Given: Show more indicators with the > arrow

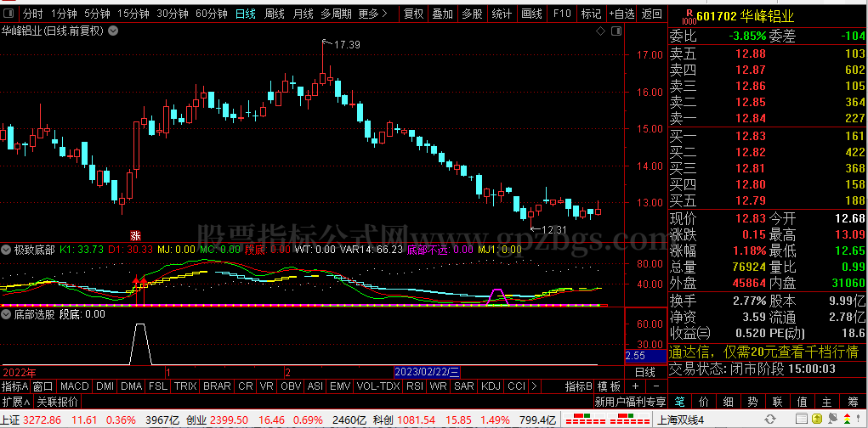Looking at the screenshot, I should point(534,386).
